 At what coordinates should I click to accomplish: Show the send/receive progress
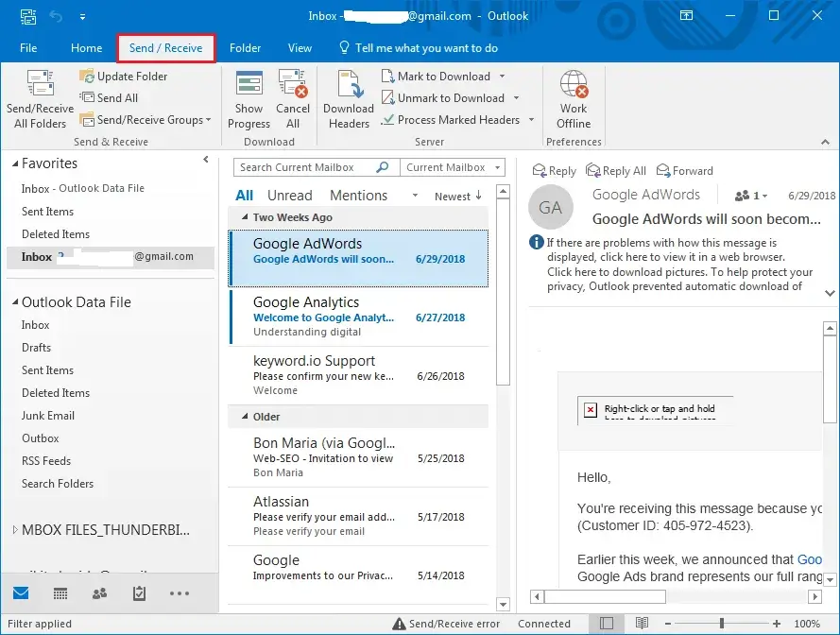coord(249,99)
